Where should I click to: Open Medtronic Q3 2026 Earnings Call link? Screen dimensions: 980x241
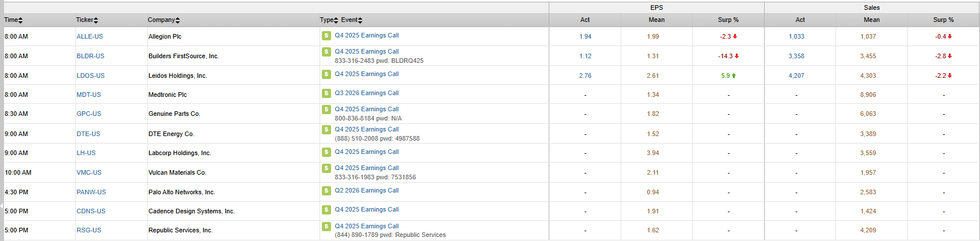(367, 93)
